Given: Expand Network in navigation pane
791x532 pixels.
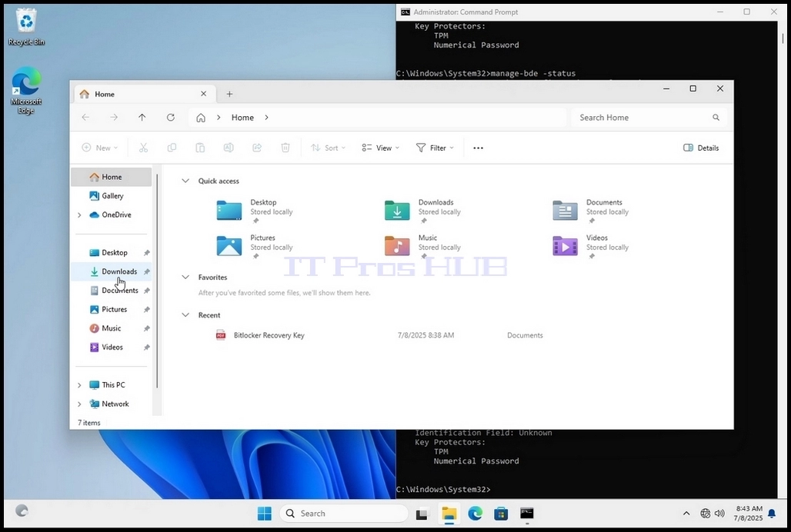Looking at the screenshot, I should click(79, 404).
